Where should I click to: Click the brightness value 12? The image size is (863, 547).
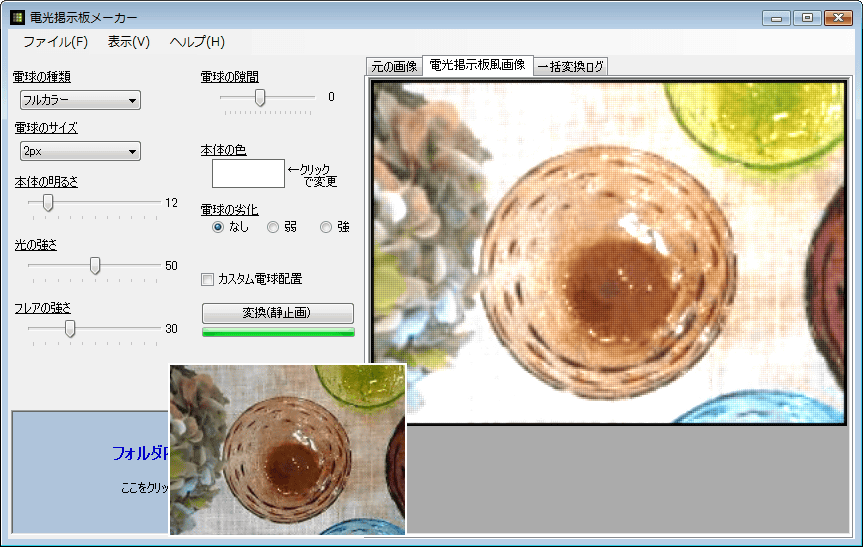click(171, 203)
